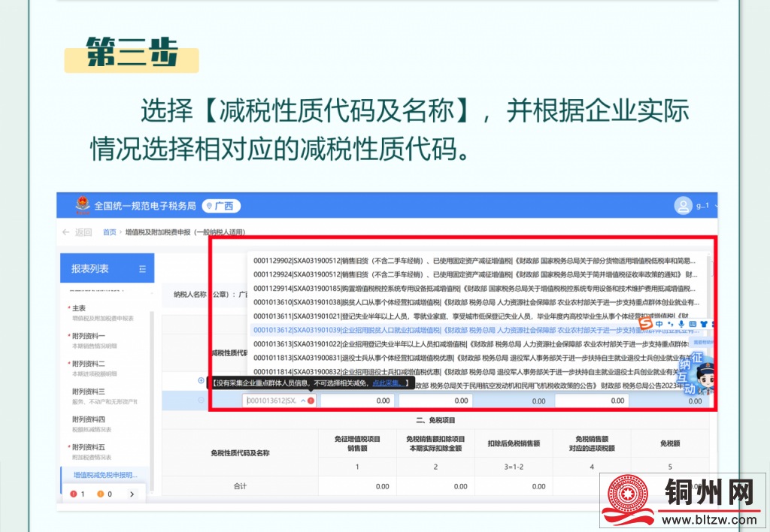Collapse the 报表列表 panel with menu icon
This screenshot has height=532, width=770.
pyautogui.click(x=142, y=268)
